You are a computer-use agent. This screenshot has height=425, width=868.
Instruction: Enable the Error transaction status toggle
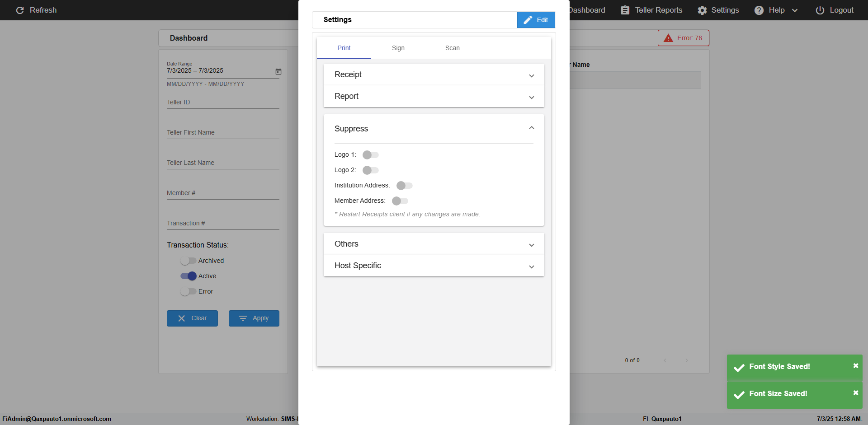pos(188,291)
